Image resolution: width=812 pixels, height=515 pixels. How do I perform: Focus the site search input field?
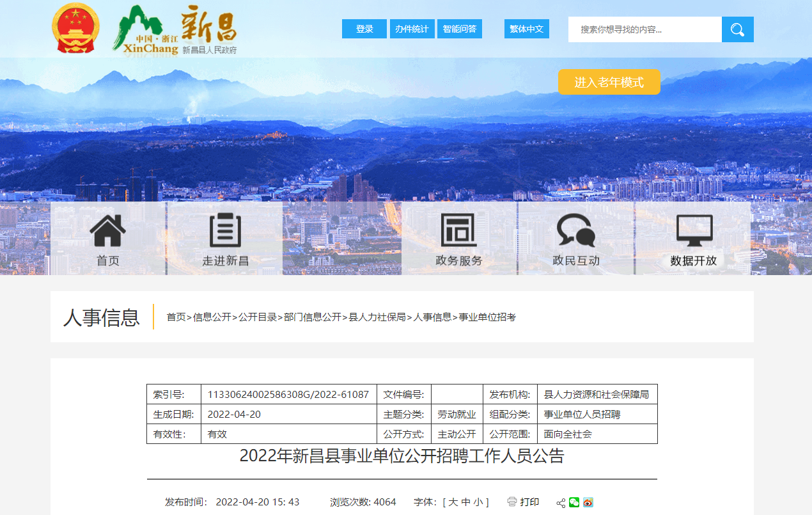(644, 29)
